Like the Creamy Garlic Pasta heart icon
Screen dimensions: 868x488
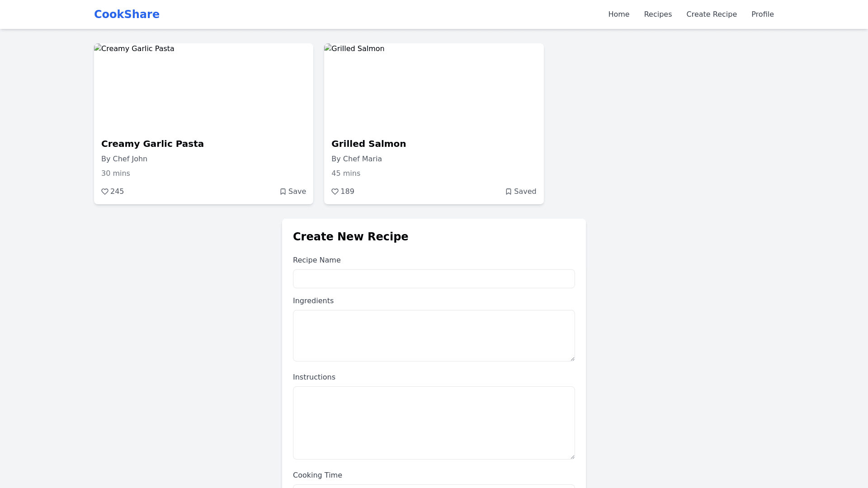coord(105,192)
